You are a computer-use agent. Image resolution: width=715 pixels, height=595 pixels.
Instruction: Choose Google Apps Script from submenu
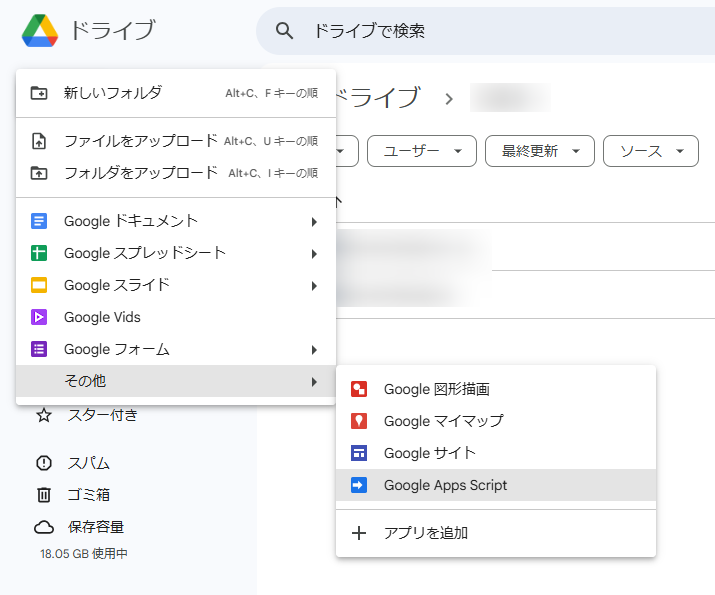tap(496, 485)
